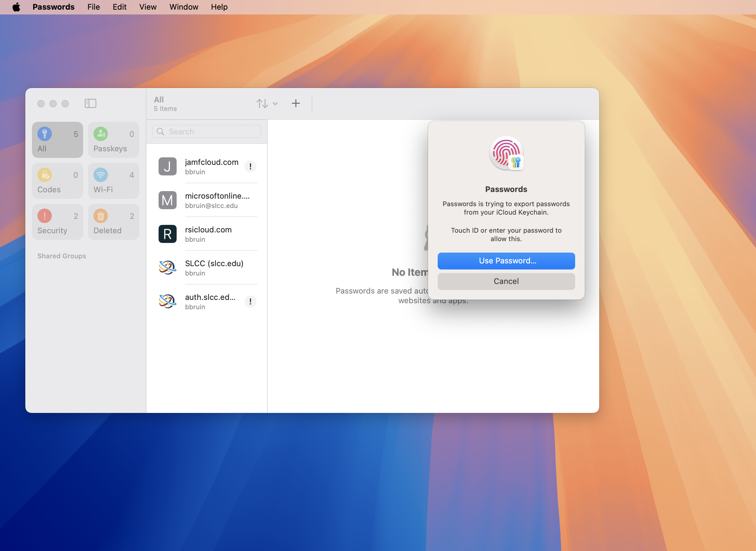The height and width of the screenshot is (551, 756).
Task: Click the Use Password button
Action: coord(506,261)
